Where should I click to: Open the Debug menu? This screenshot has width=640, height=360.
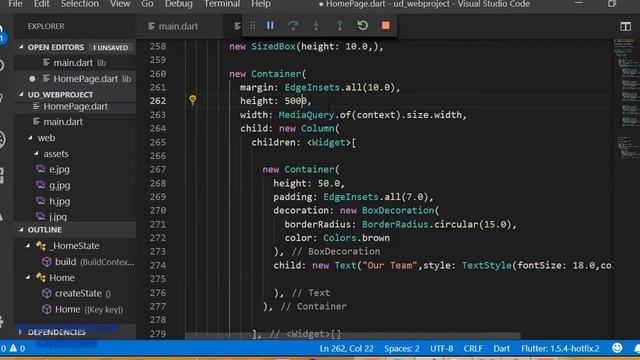pyautogui.click(x=178, y=4)
